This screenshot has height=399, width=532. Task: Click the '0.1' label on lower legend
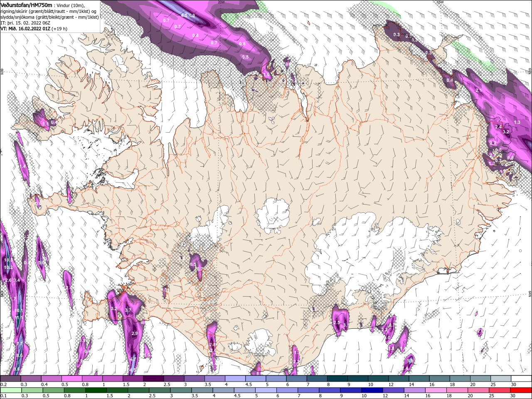(x=3, y=396)
